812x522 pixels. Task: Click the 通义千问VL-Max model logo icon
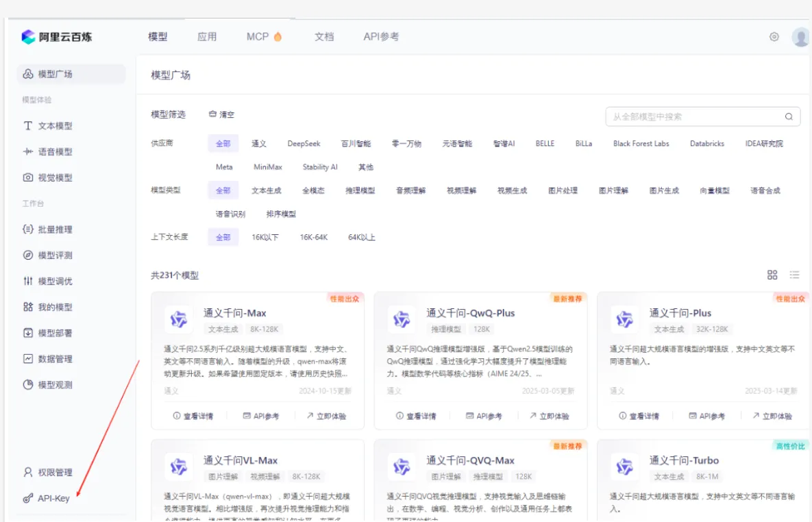(x=179, y=467)
